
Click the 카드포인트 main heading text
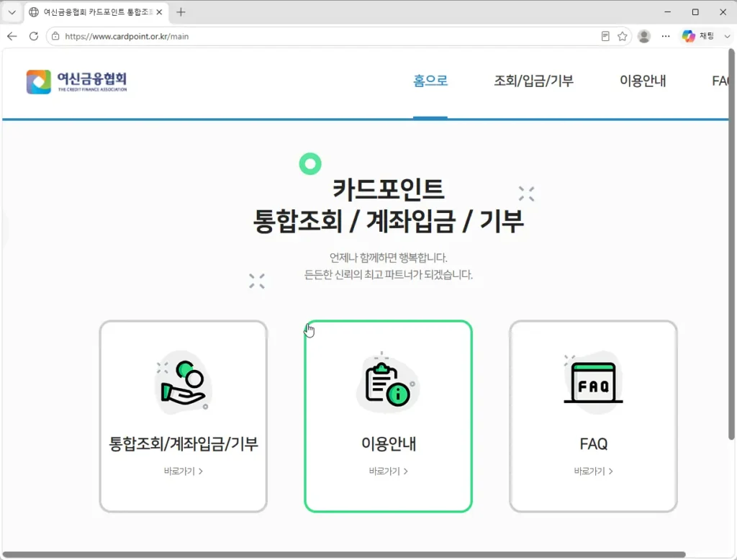click(388, 189)
